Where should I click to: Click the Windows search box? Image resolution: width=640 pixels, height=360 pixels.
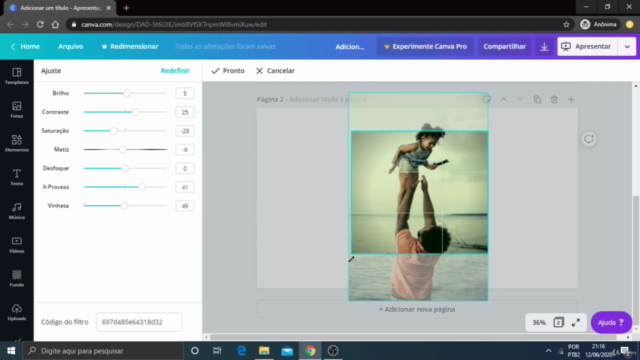[103, 351]
